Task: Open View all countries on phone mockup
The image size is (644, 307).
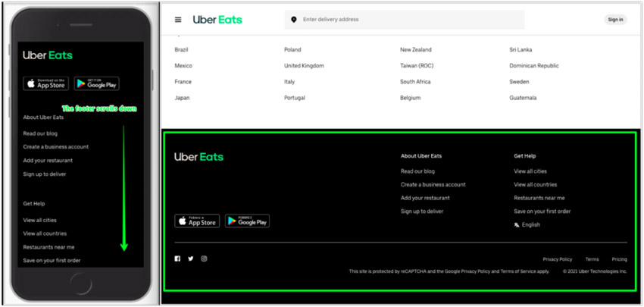Action: pos(45,233)
